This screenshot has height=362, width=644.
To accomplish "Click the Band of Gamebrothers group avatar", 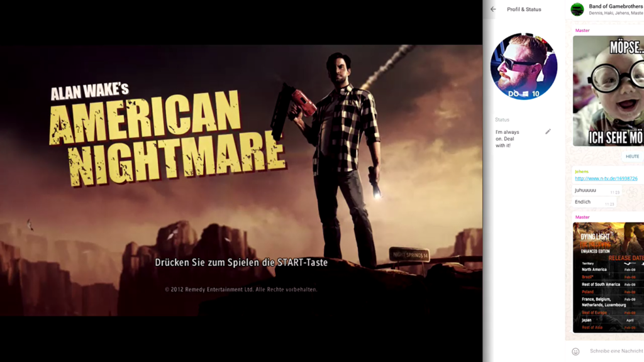I will click(x=577, y=9).
